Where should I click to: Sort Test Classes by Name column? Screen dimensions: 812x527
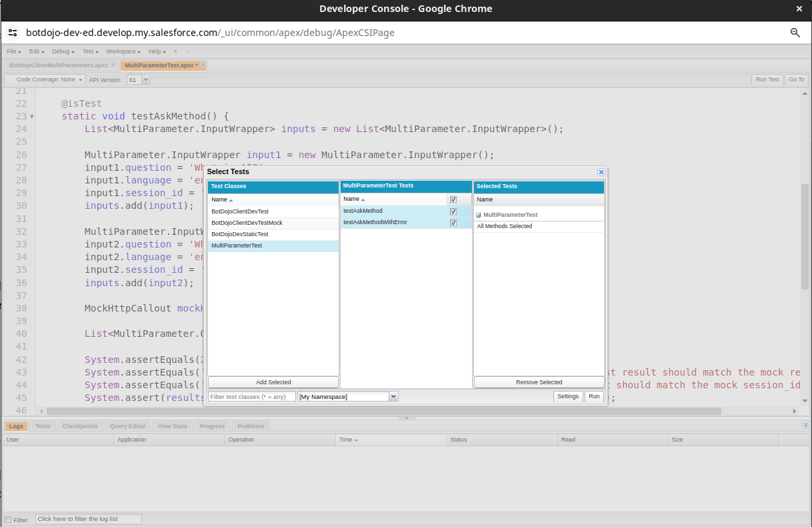pyautogui.click(x=273, y=199)
